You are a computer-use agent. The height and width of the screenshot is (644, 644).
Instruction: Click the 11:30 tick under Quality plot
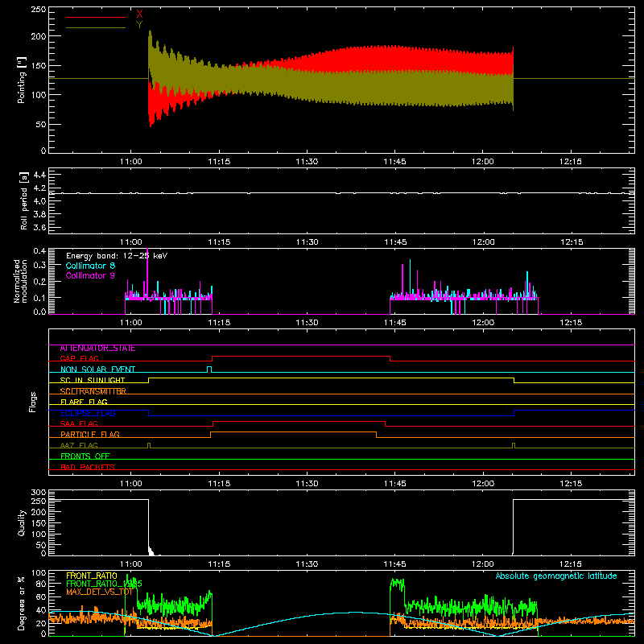(x=307, y=564)
